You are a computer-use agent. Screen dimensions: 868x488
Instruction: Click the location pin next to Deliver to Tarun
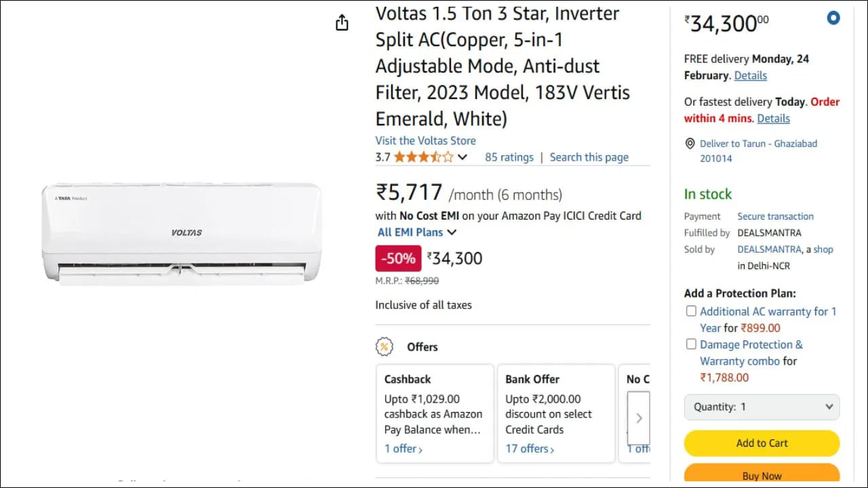point(690,144)
